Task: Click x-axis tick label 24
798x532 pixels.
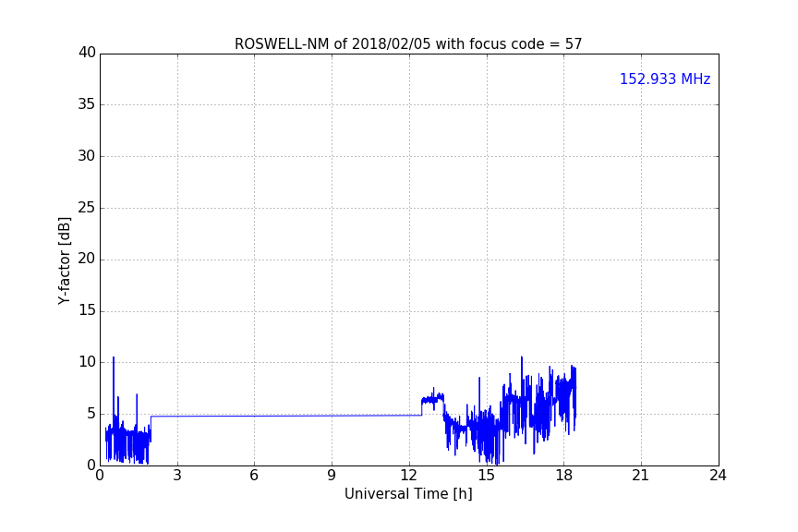Action: 718,476
